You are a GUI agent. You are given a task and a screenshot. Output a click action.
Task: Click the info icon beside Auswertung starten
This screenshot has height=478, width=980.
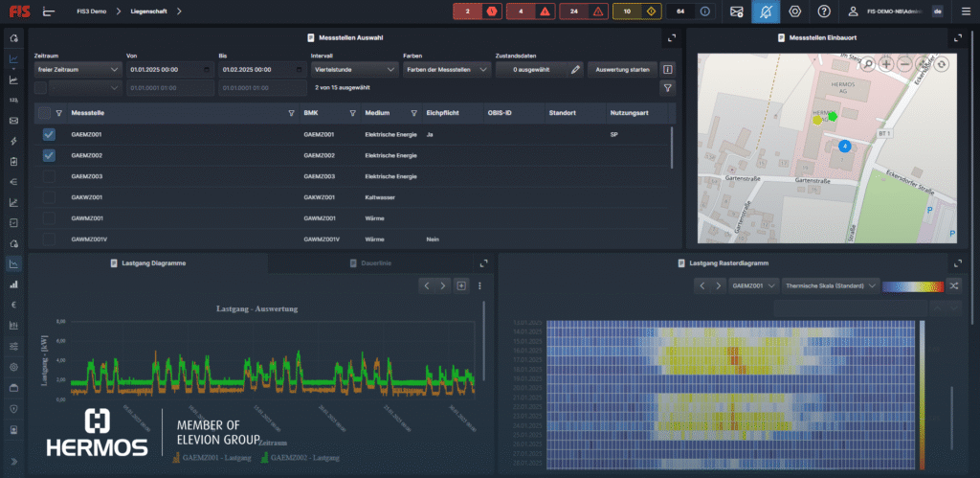(x=667, y=69)
